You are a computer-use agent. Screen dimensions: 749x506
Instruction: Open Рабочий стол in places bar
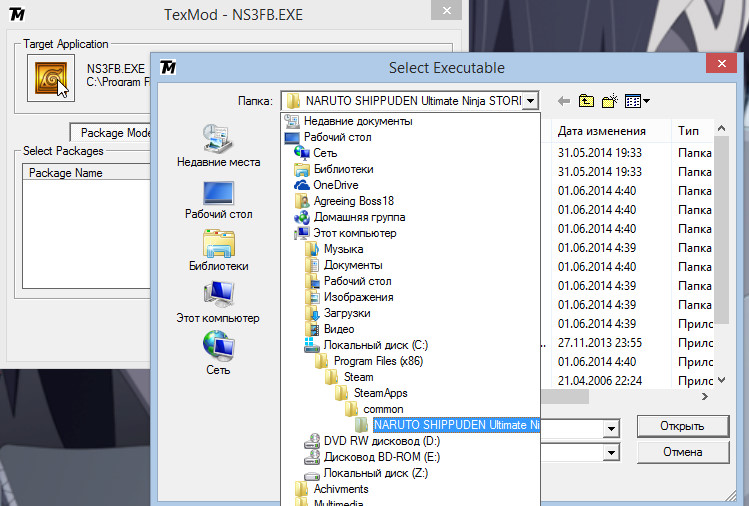[218, 200]
